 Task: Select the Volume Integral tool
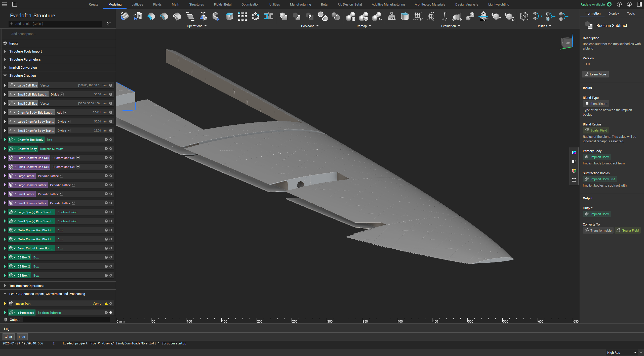point(418,16)
